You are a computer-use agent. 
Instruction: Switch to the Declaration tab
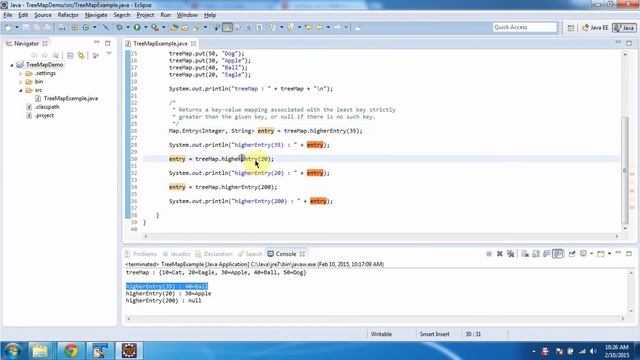click(x=213, y=254)
